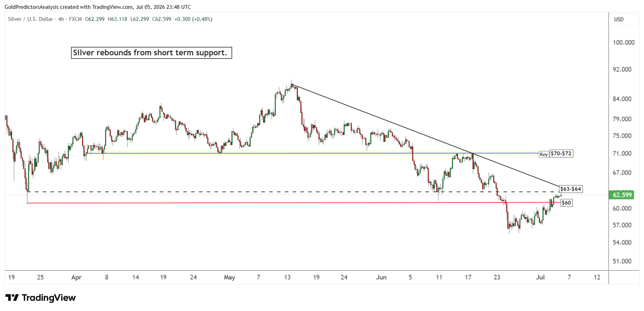644x311 pixels.
Task: Click the 92.000 price axis label
Action: coord(622,70)
